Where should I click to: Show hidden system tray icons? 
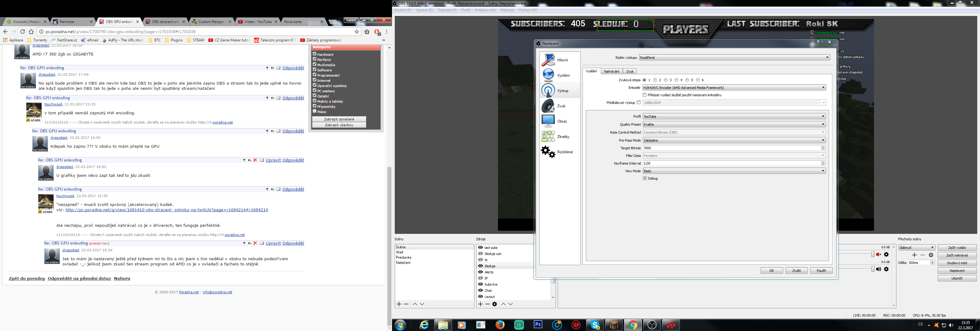point(929,325)
